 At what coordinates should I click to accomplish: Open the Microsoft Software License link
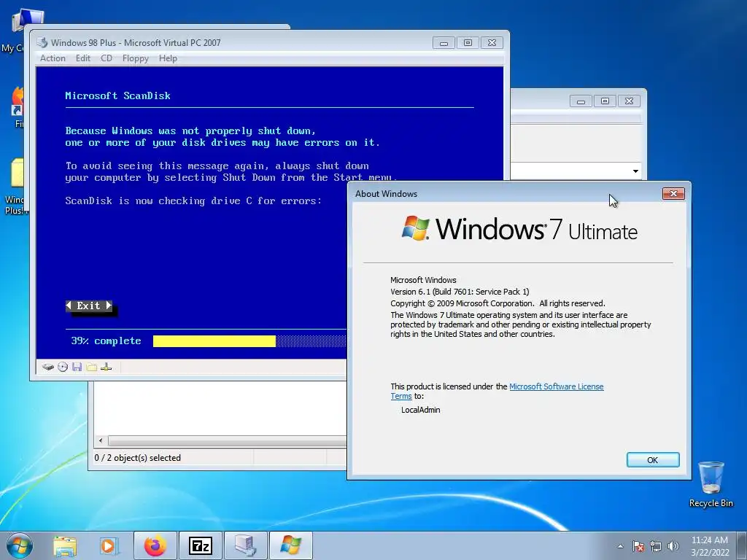(557, 386)
